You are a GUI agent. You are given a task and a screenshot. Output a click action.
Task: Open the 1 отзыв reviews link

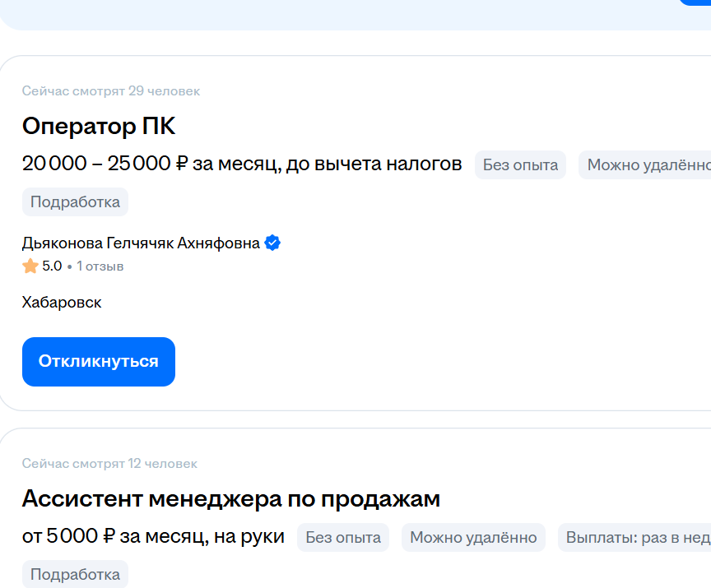[100, 266]
